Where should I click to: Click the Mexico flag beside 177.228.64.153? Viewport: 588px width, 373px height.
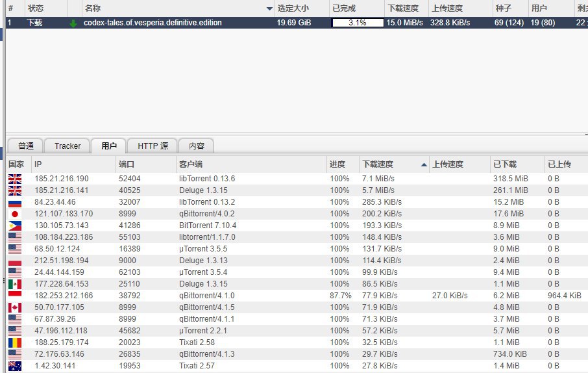pos(14,284)
